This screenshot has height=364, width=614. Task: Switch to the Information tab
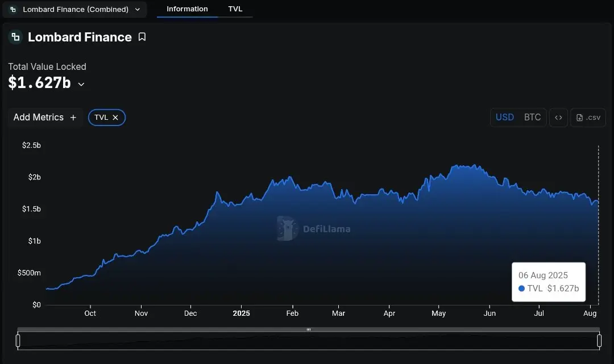187,9
